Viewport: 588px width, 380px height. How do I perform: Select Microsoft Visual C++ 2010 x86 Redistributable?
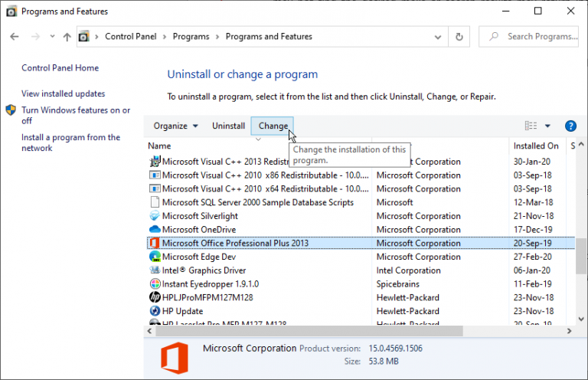tap(266, 175)
